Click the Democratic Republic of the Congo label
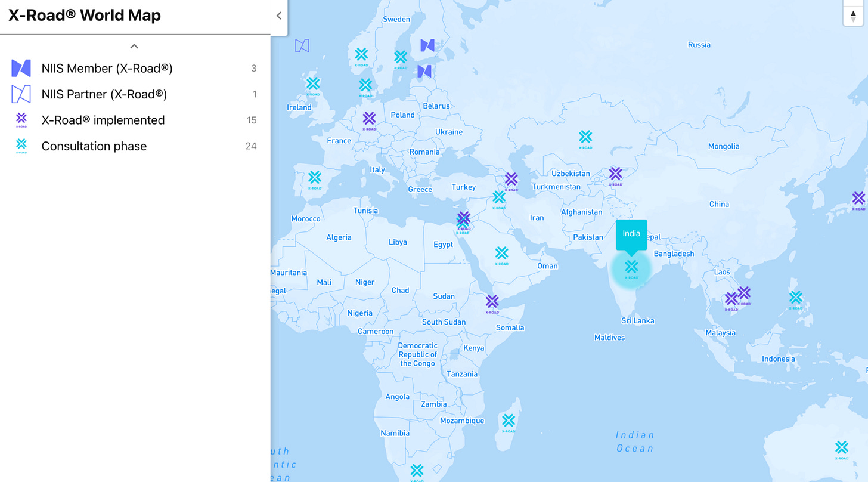 417,354
